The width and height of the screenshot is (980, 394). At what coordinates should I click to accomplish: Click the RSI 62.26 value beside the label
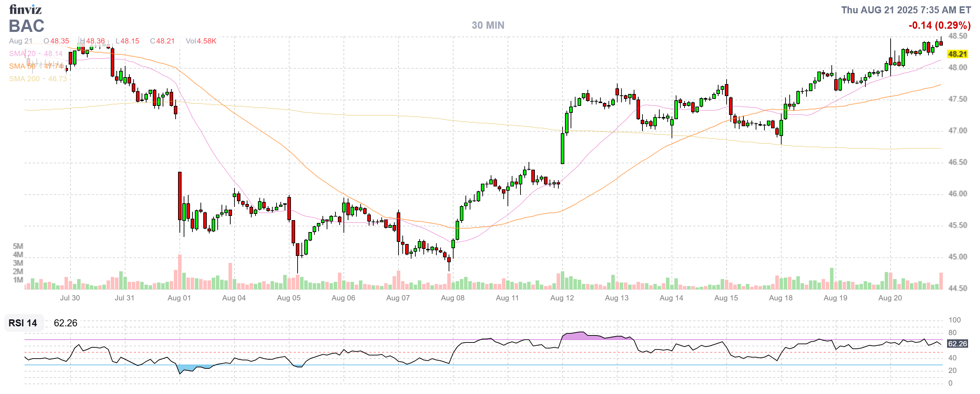[x=66, y=323]
